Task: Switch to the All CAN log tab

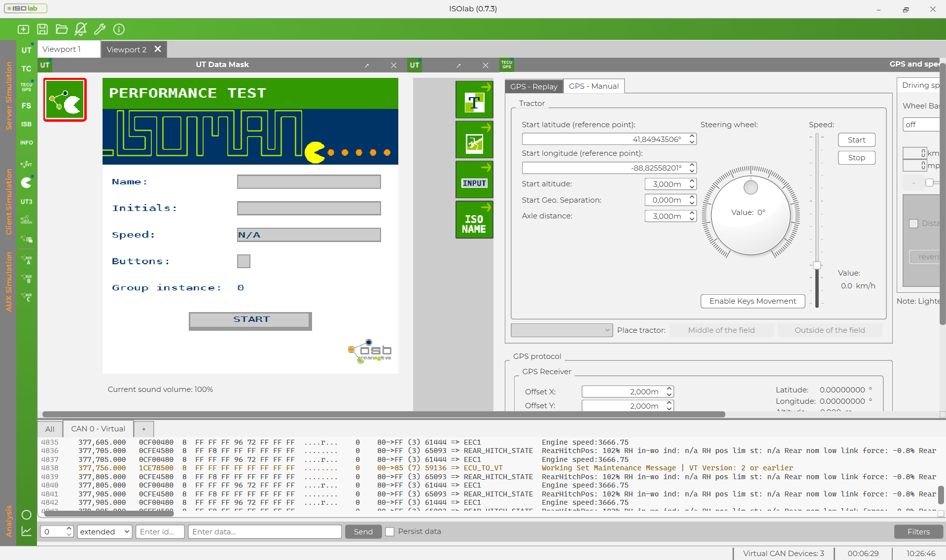Action: pos(50,429)
